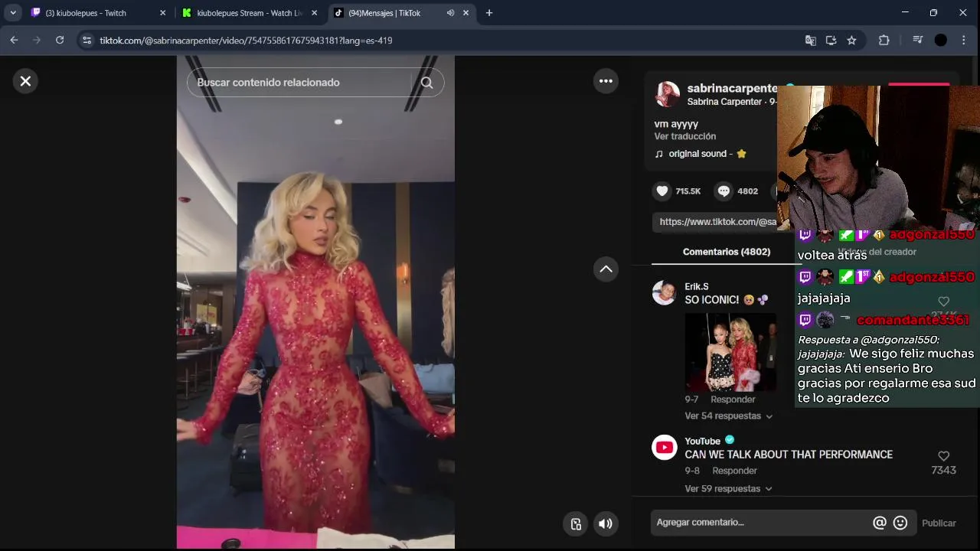Click the video caption 'vm ayyyy'
Screen dimensions: 980x551
pos(676,123)
